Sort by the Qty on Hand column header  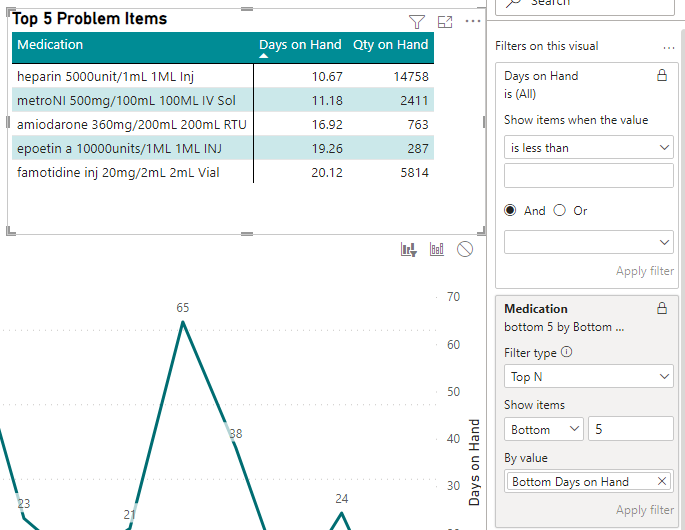point(390,45)
